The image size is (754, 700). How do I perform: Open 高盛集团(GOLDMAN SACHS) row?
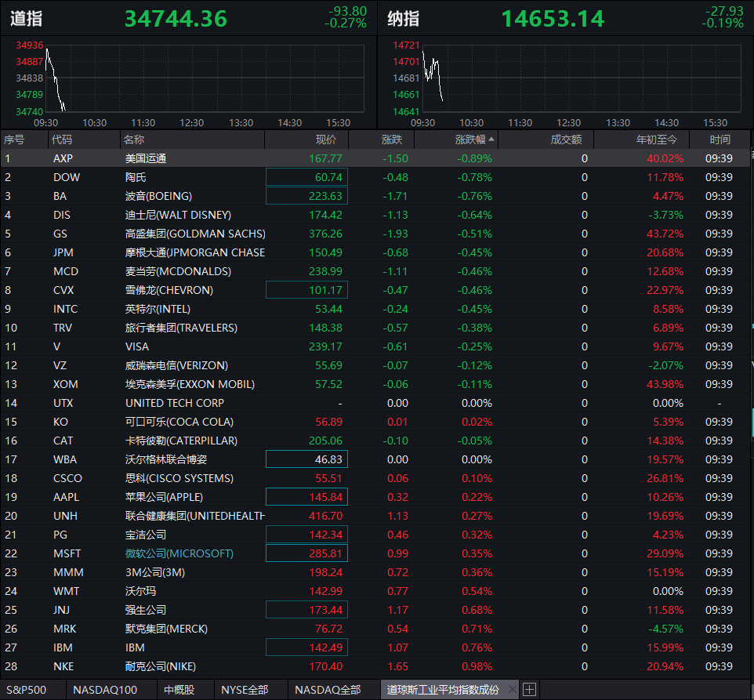[375, 234]
